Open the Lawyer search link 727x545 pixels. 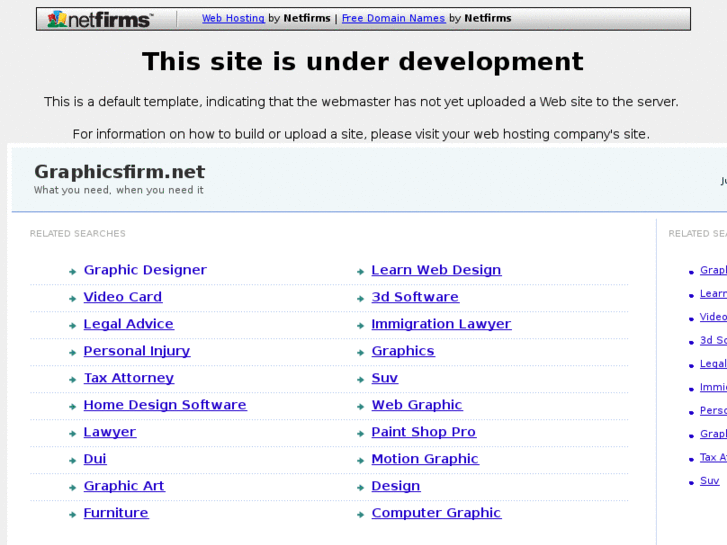pos(110,432)
